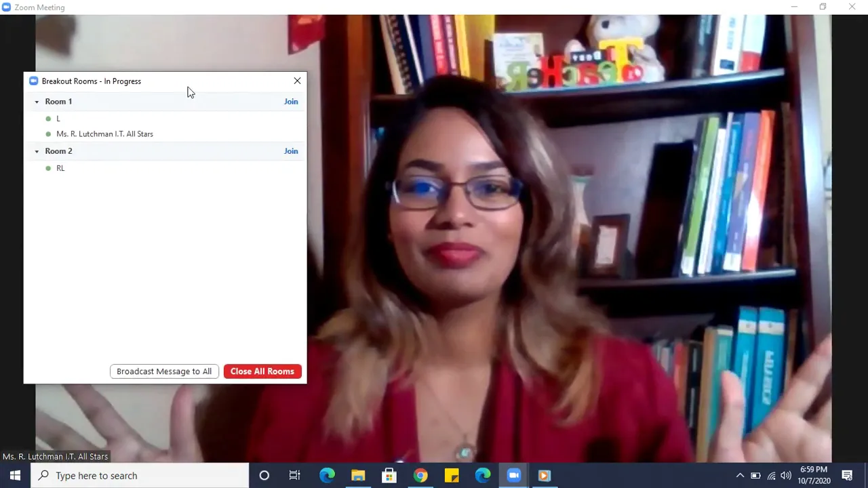
Task: Join breakout Room 1
Action: 291,102
